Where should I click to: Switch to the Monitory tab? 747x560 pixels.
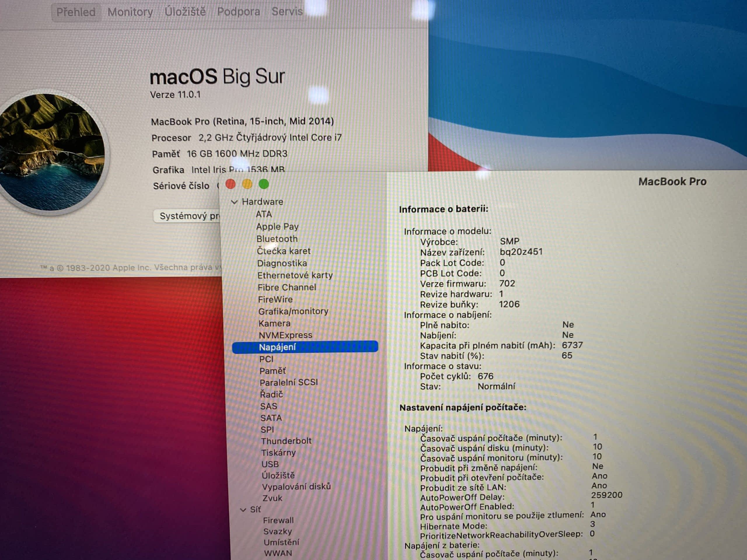click(x=130, y=12)
